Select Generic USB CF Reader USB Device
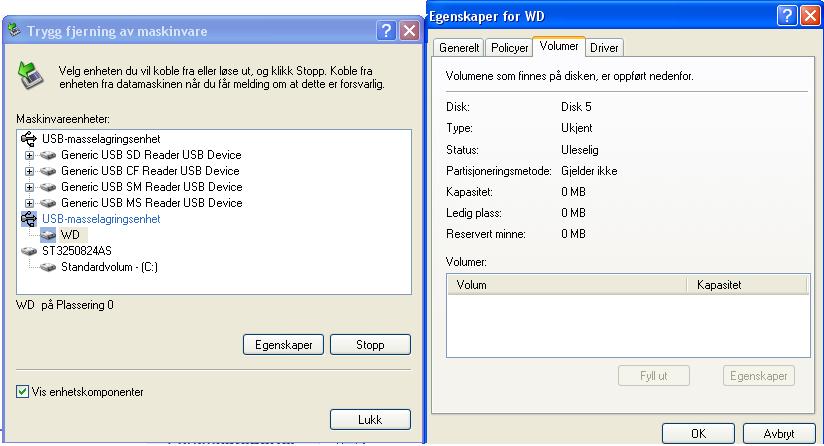 pyautogui.click(x=150, y=171)
